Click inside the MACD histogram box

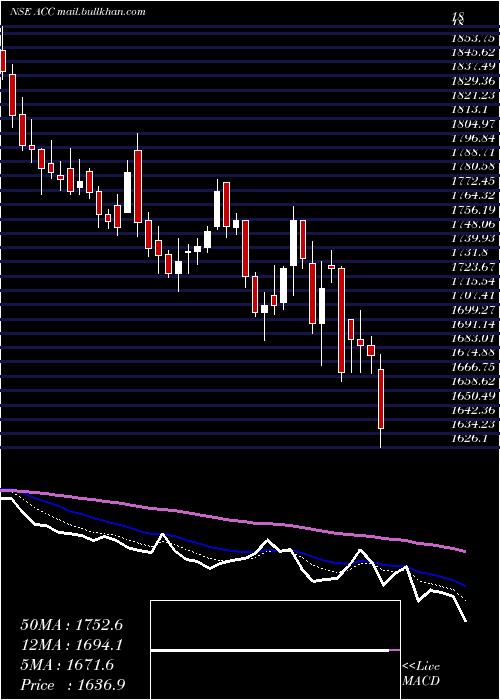point(275,650)
